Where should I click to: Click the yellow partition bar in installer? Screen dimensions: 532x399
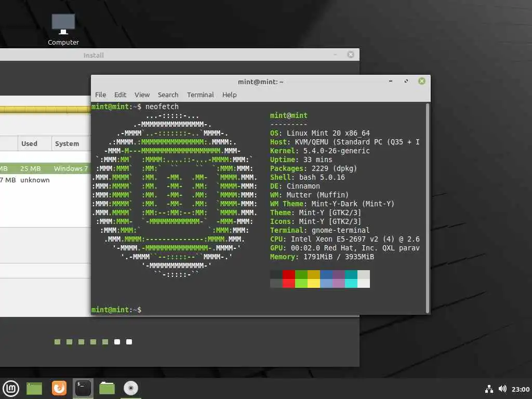pos(45,109)
